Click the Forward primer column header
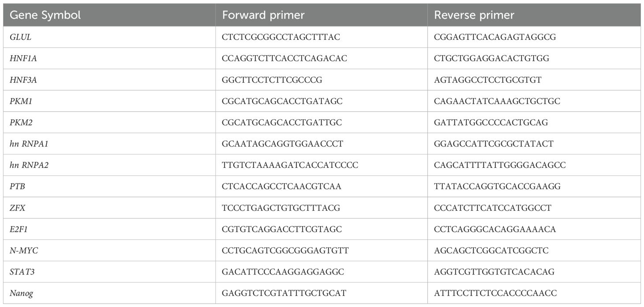 click(x=263, y=15)
